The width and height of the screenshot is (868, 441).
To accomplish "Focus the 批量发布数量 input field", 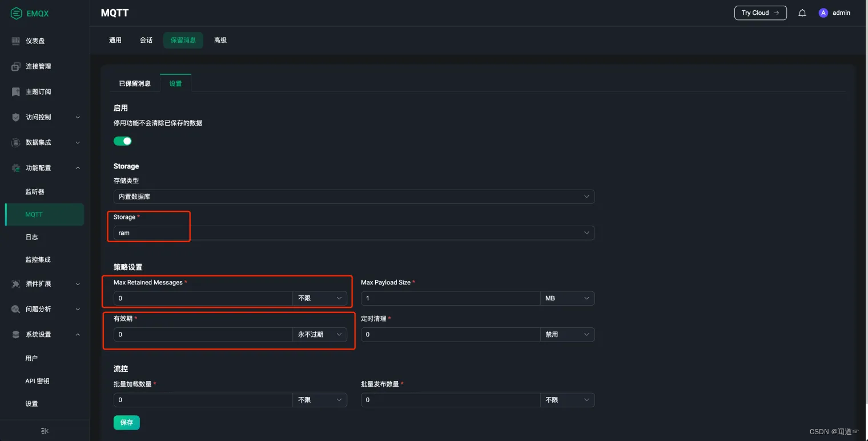I will click(451, 400).
